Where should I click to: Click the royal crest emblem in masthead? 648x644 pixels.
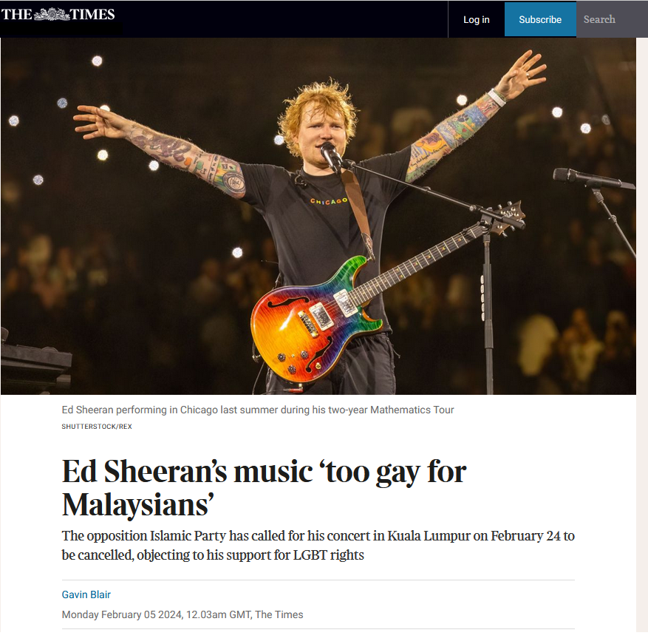[51, 15]
